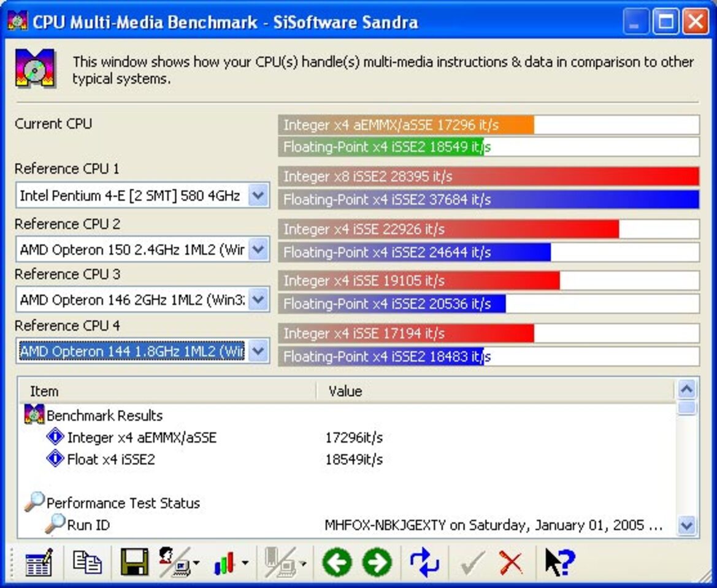Click the Save floppy disk icon
This screenshot has width=717, height=588.
134,562
